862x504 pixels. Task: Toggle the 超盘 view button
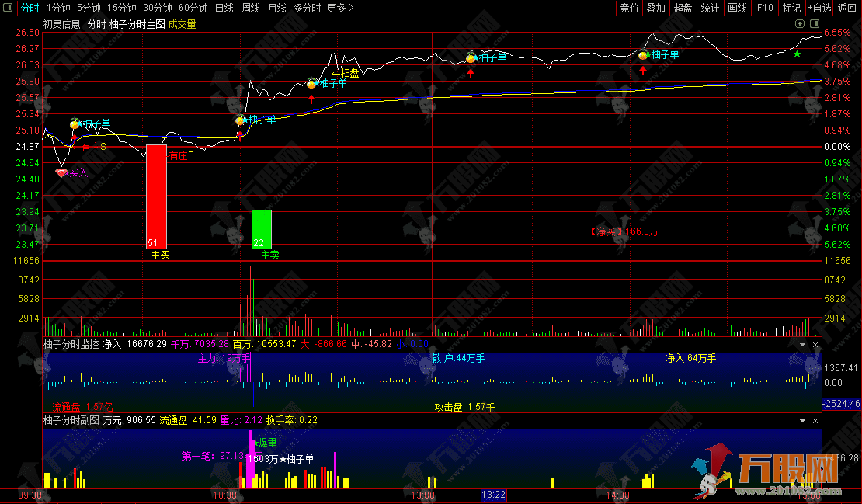pyautogui.click(x=683, y=8)
